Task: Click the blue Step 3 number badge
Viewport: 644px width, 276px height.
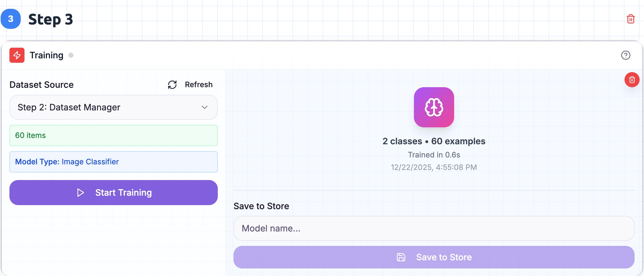Action: click(x=11, y=19)
